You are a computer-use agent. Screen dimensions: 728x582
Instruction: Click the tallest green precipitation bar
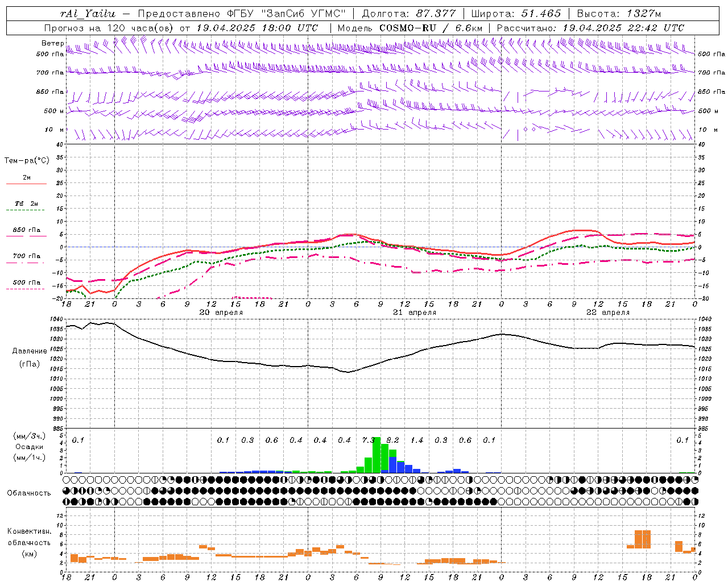[x=377, y=455]
